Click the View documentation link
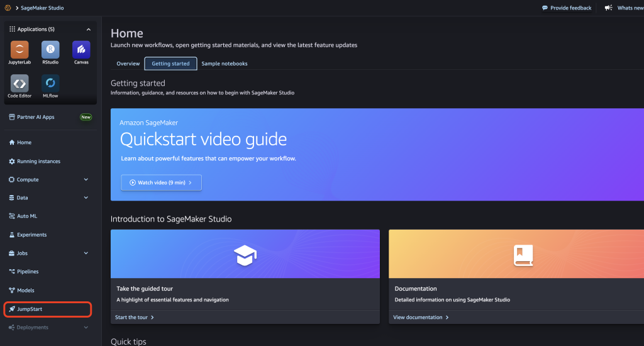644x346 pixels. pos(421,317)
